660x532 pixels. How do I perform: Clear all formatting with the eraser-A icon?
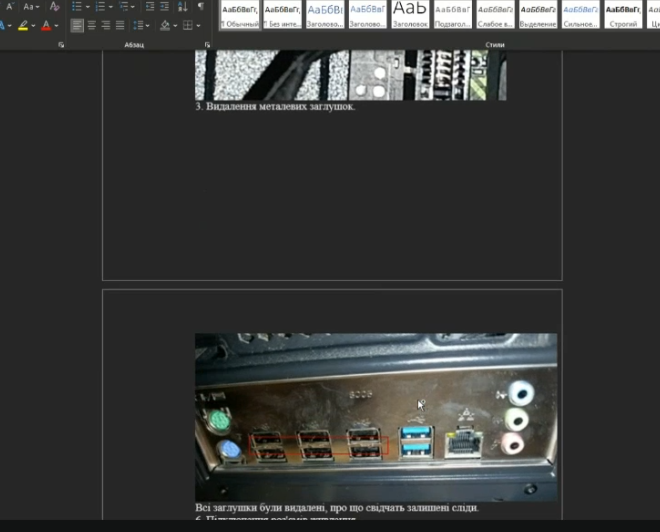coord(54,6)
